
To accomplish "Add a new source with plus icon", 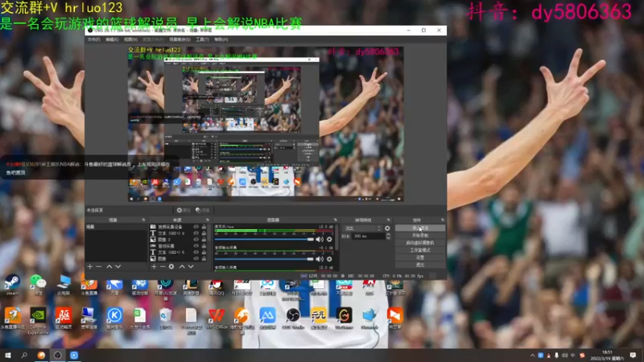I will click(154, 267).
